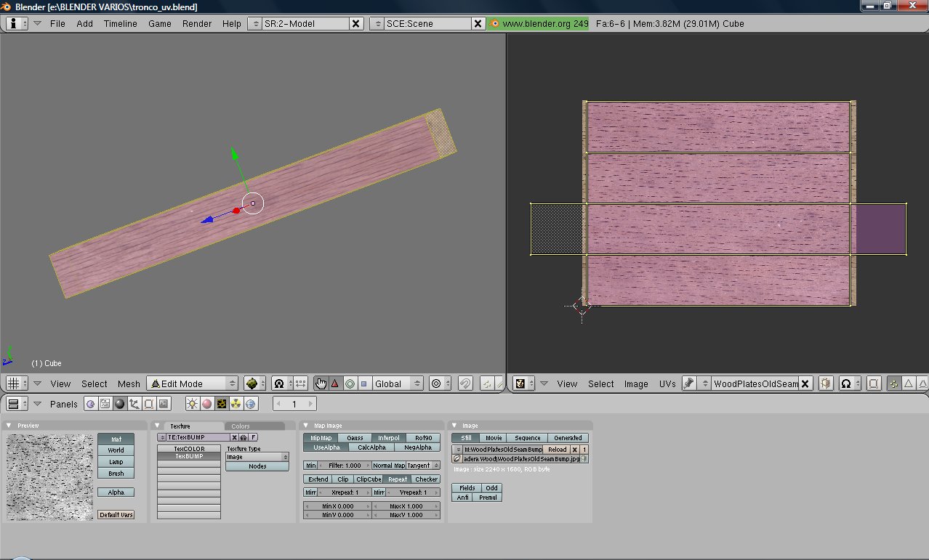Toggle the MipMap option
The height and width of the screenshot is (560, 929).
click(x=321, y=438)
